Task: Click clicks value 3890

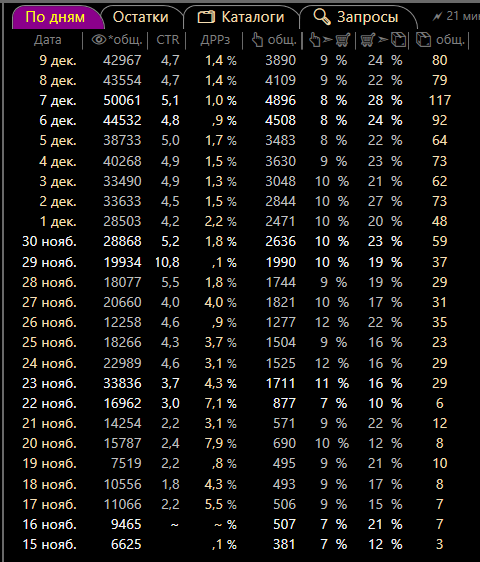Action: pyautogui.click(x=280, y=60)
